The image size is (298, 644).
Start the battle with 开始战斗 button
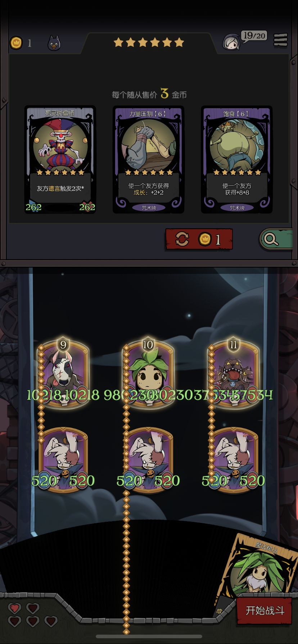(x=265, y=611)
